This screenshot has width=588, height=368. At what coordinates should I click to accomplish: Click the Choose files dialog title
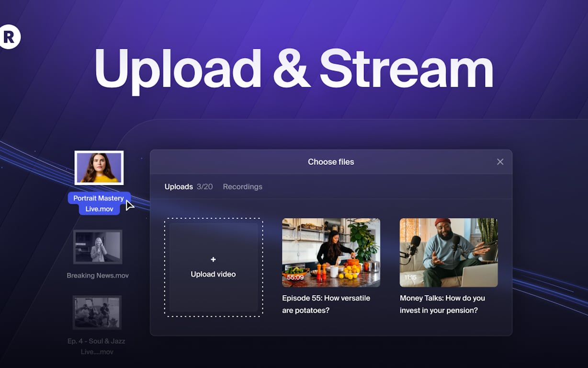tap(331, 162)
